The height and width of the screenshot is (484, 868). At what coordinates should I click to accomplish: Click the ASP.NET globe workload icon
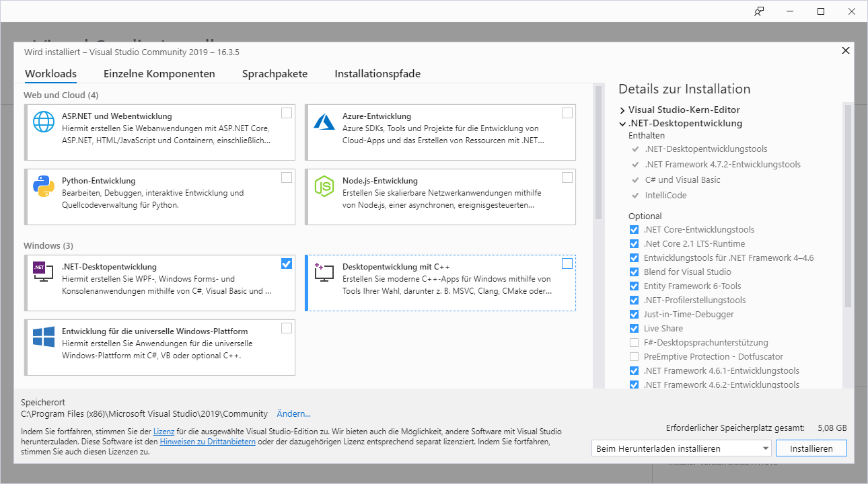click(x=44, y=122)
